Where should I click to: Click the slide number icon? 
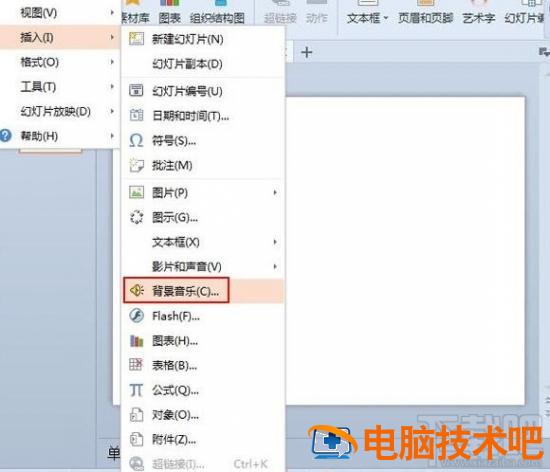(136, 90)
